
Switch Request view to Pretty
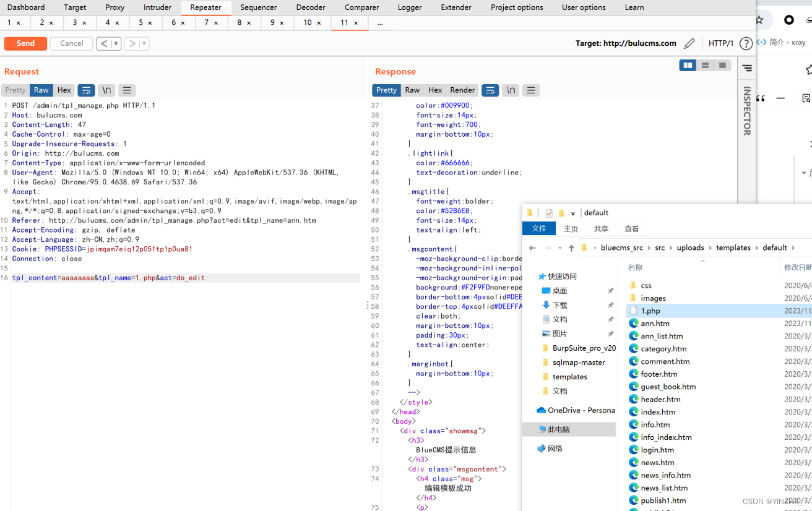(x=15, y=90)
